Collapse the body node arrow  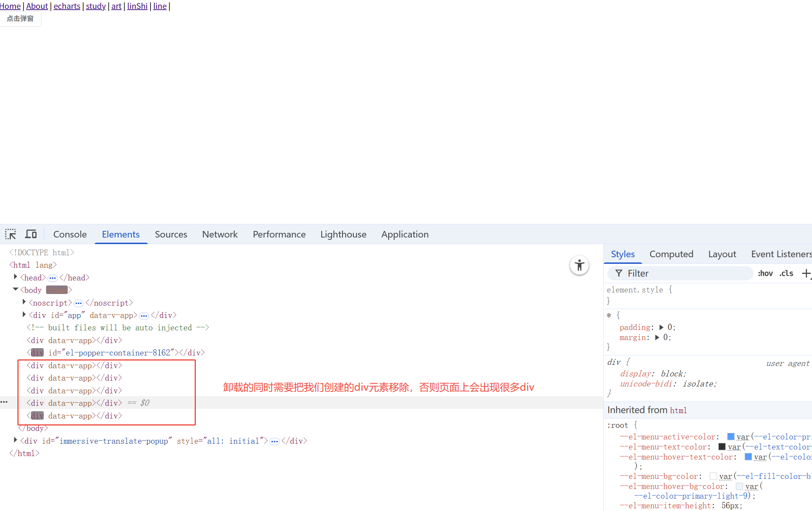pyautogui.click(x=15, y=289)
